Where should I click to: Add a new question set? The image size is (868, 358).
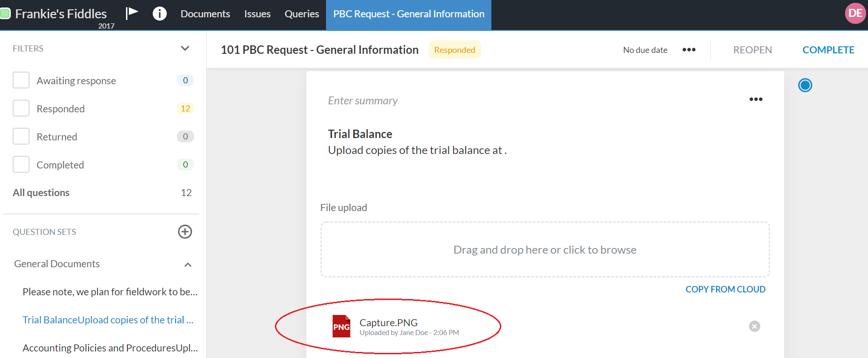(x=185, y=232)
